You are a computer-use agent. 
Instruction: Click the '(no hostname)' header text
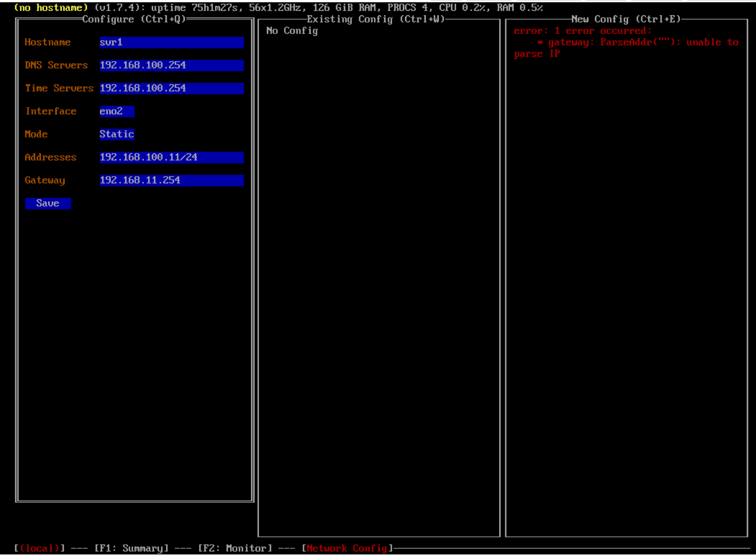click(x=51, y=8)
